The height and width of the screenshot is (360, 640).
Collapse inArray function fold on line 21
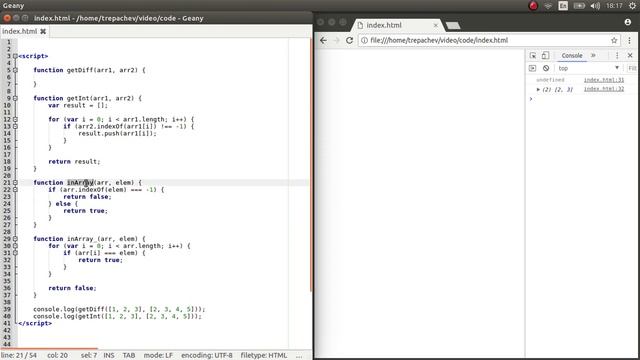15,182
